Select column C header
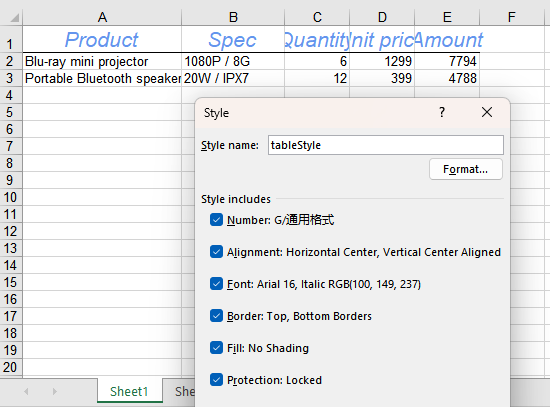The width and height of the screenshot is (550, 407). 317,17
